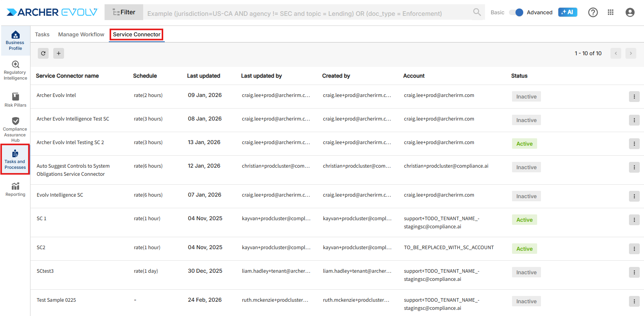The width and height of the screenshot is (644, 316).
Task: Open the Reporting section
Action: 15,189
